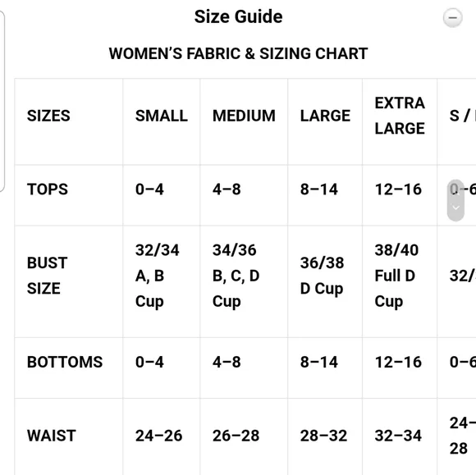
Task: Select the SMALL column header
Action: [x=161, y=121]
